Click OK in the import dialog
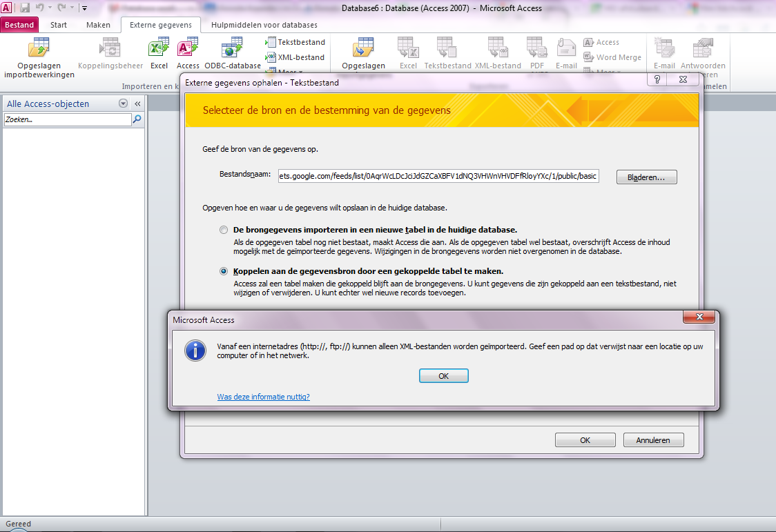The height and width of the screenshot is (532, 776). coord(585,440)
